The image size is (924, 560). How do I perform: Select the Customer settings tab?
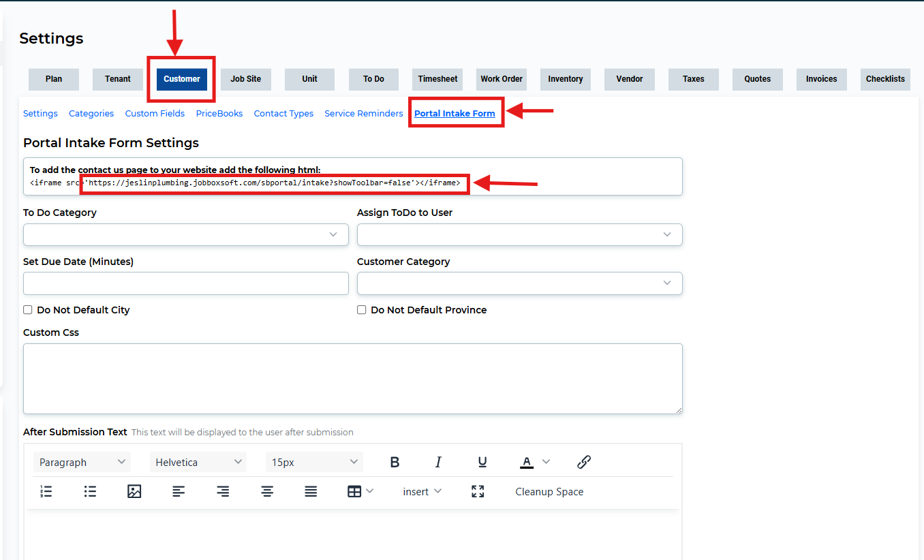point(182,79)
